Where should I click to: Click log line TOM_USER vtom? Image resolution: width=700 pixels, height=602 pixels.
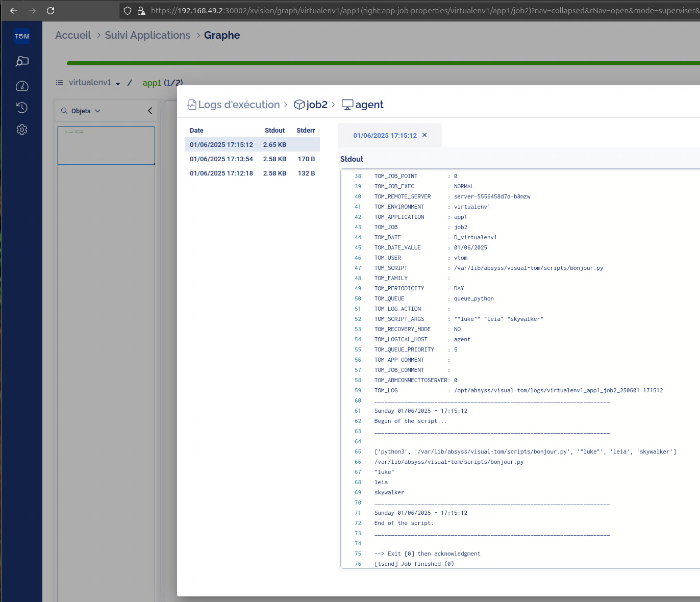[421, 258]
